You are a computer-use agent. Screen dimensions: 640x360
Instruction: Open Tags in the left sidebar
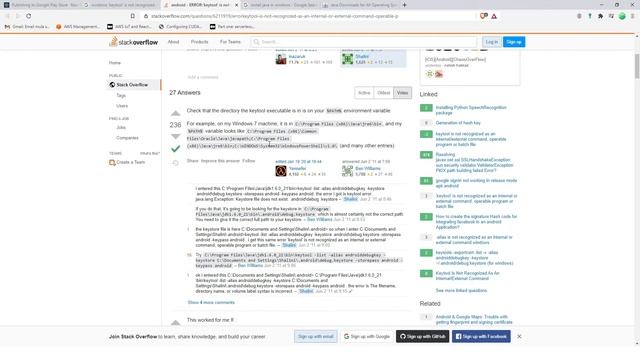click(121, 96)
